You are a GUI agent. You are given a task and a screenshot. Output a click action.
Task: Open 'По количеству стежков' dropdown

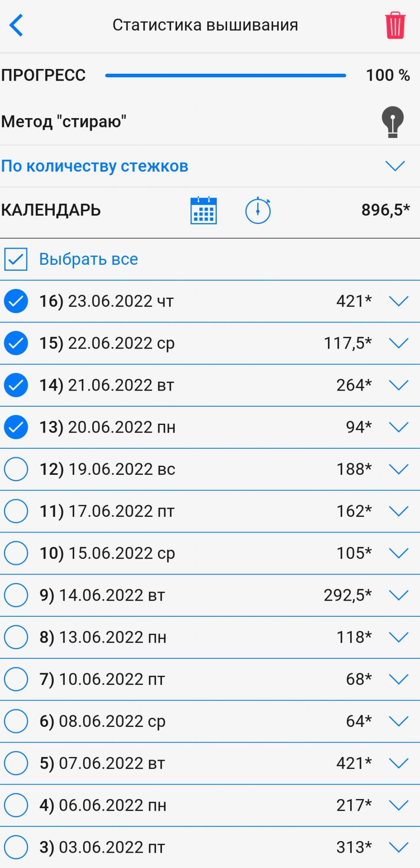pos(395,166)
